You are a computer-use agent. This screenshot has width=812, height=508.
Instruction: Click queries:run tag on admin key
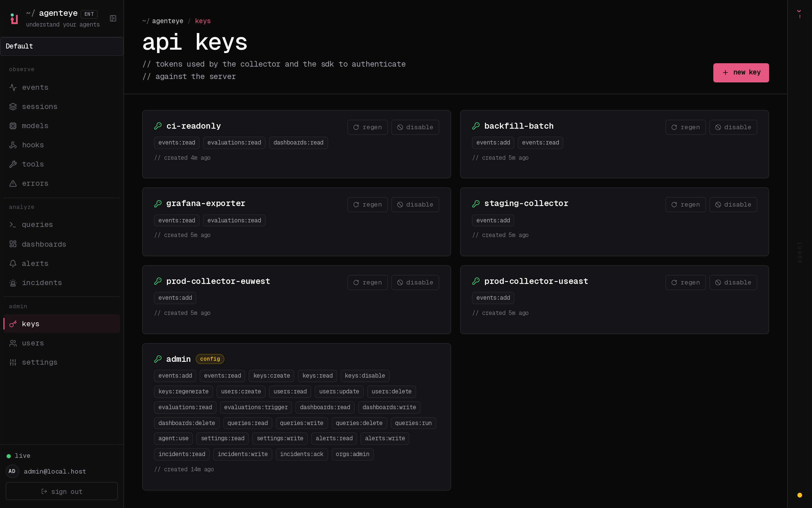pyautogui.click(x=413, y=423)
